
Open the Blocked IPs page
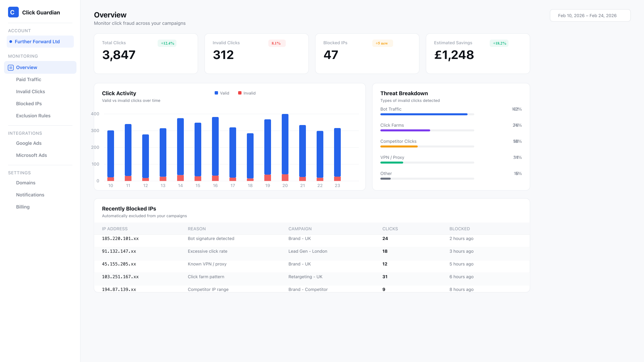coord(29,104)
